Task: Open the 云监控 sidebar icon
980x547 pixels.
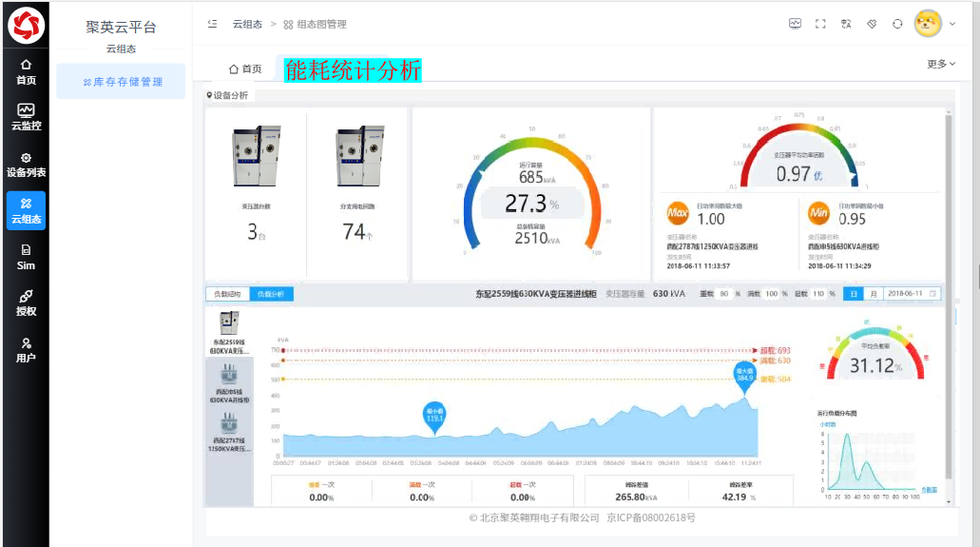Action: click(26, 117)
